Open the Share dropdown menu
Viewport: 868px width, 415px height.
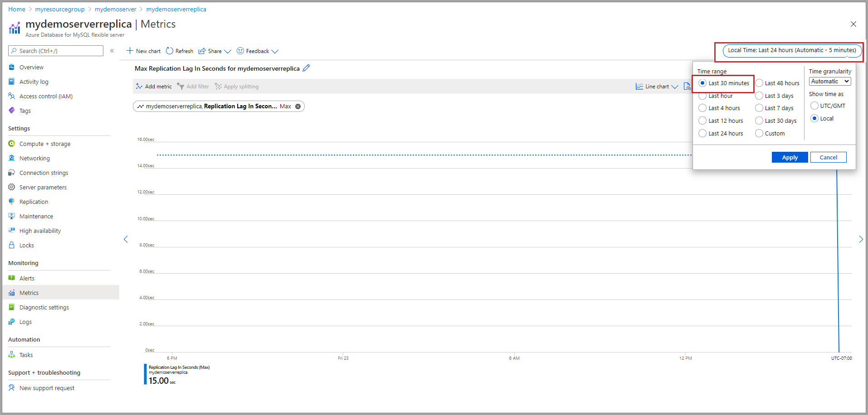[x=215, y=51]
